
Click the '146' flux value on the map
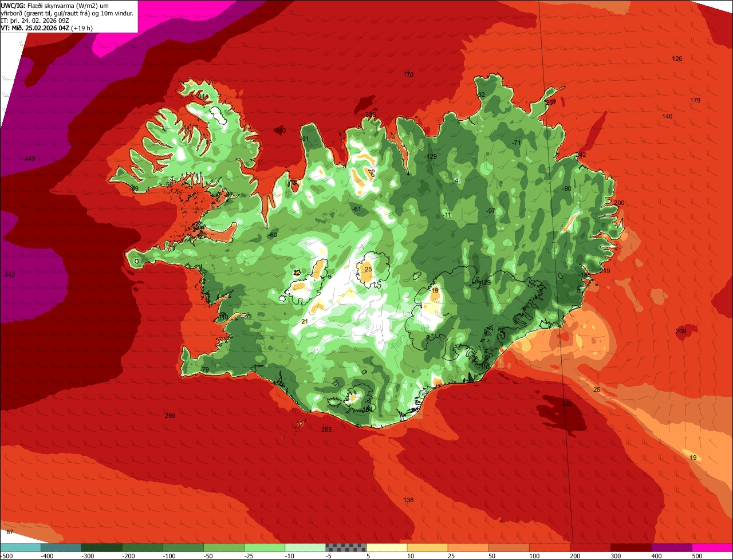click(667, 116)
